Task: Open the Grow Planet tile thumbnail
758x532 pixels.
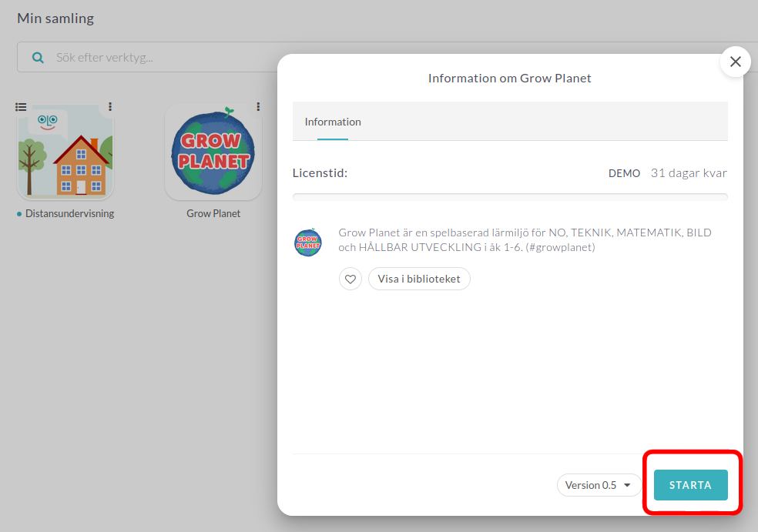Action: [x=213, y=152]
